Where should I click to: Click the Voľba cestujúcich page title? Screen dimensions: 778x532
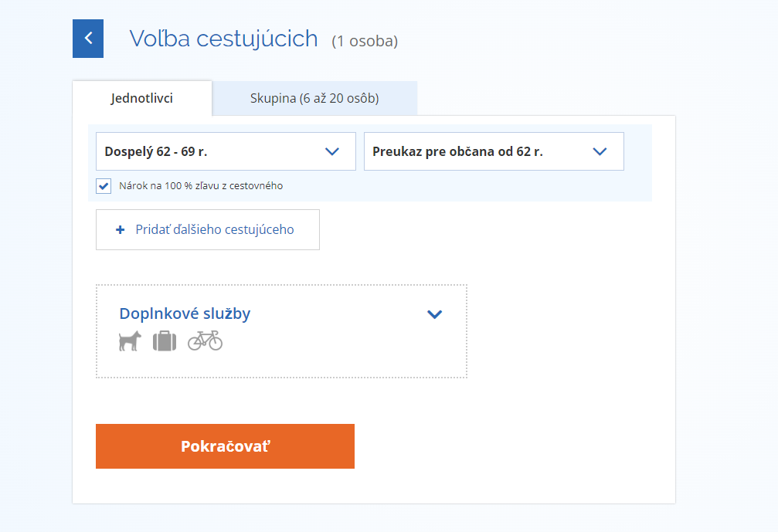point(224,39)
